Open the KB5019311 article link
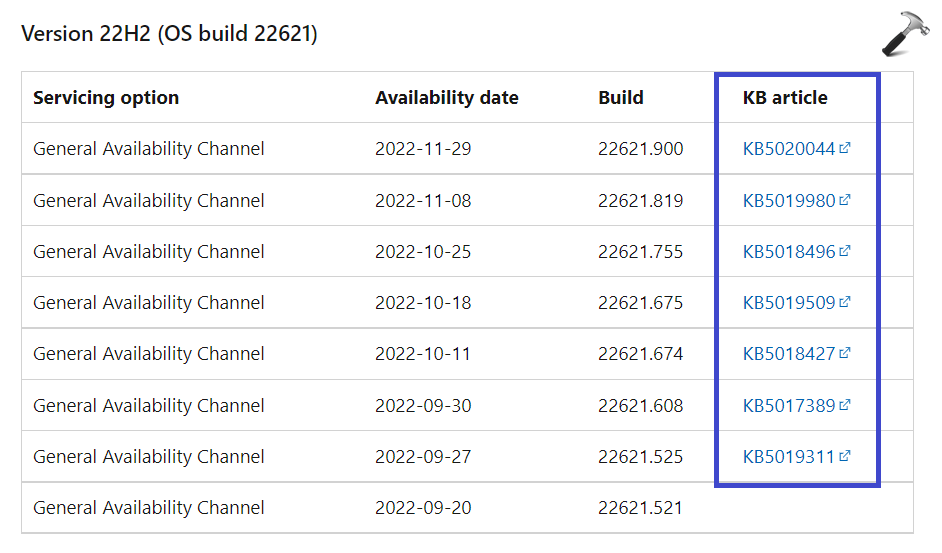The height and width of the screenshot is (553, 942). pyautogui.click(x=788, y=457)
